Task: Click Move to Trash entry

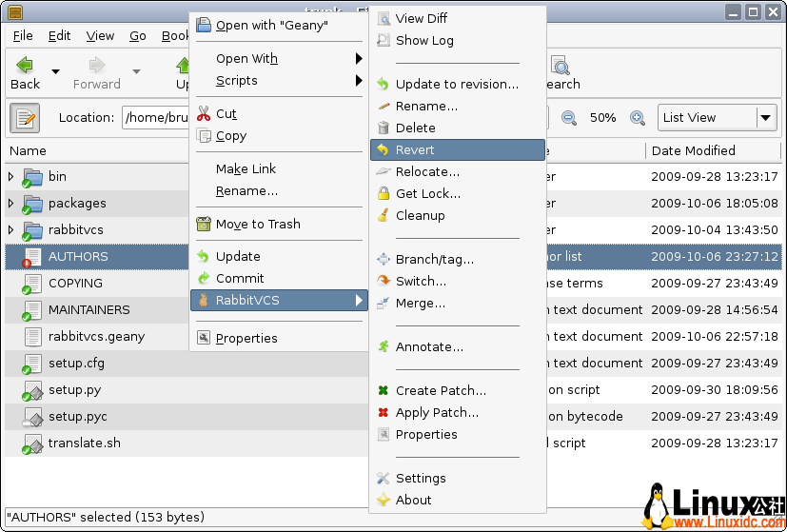Action: point(258,225)
